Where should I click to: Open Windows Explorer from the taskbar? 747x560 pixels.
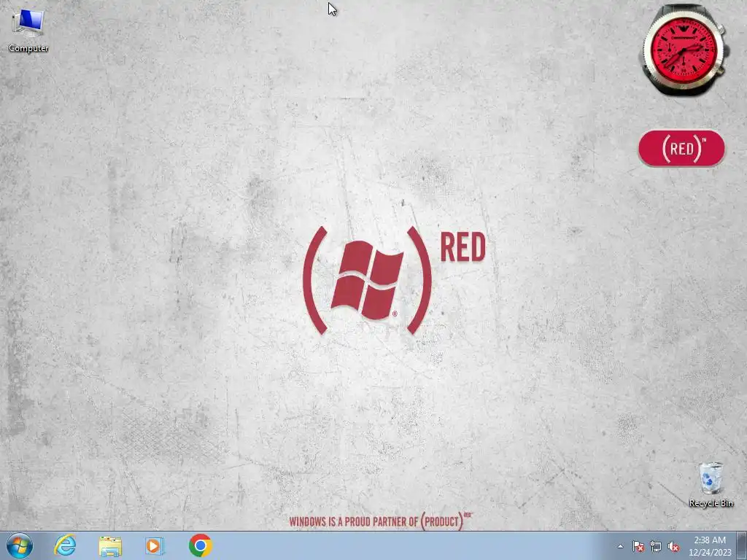click(110, 545)
